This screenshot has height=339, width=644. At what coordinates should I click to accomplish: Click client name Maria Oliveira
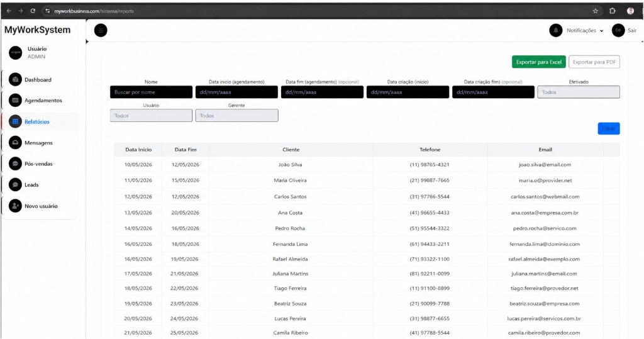pyautogui.click(x=291, y=181)
